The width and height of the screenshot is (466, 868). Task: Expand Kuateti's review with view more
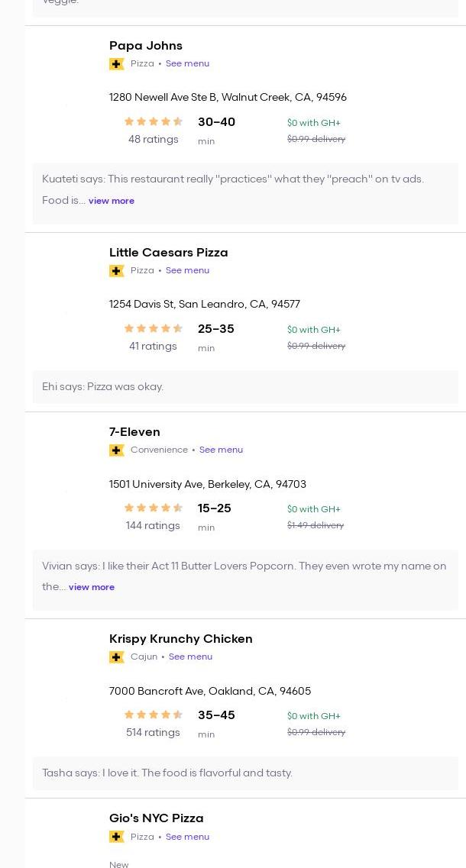111,201
